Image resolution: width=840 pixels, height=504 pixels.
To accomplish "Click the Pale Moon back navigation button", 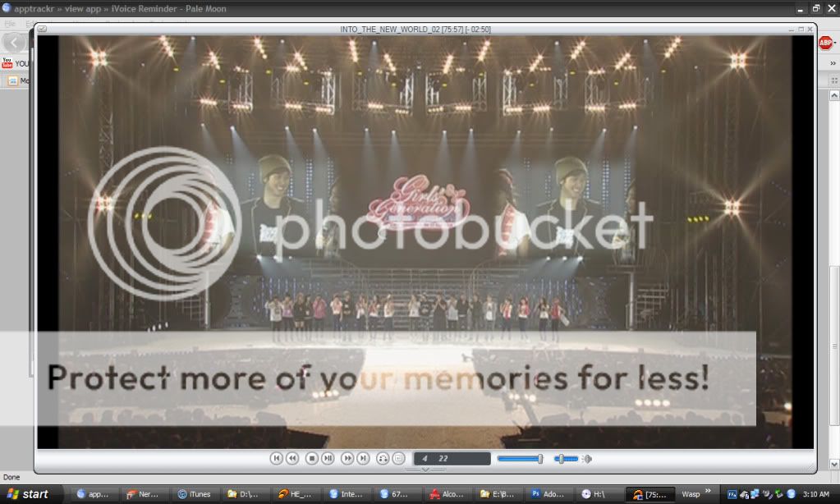I will [14, 43].
